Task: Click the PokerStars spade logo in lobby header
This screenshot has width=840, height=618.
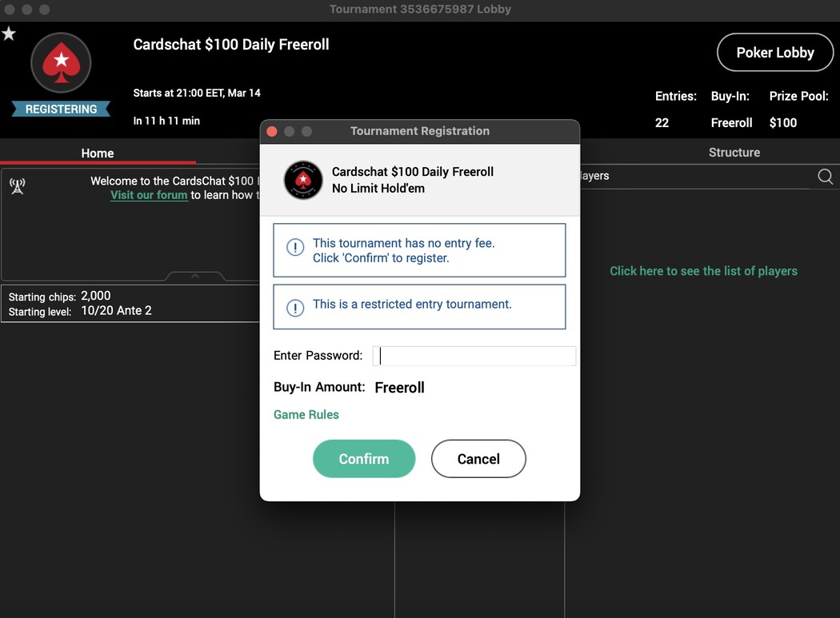Action: (61, 62)
